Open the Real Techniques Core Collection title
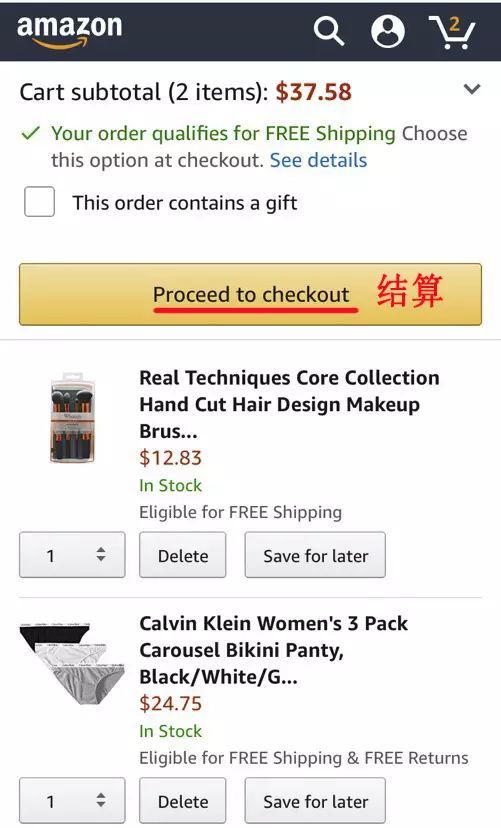This screenshot has width=501, height=828. click(x=289, y=404)
